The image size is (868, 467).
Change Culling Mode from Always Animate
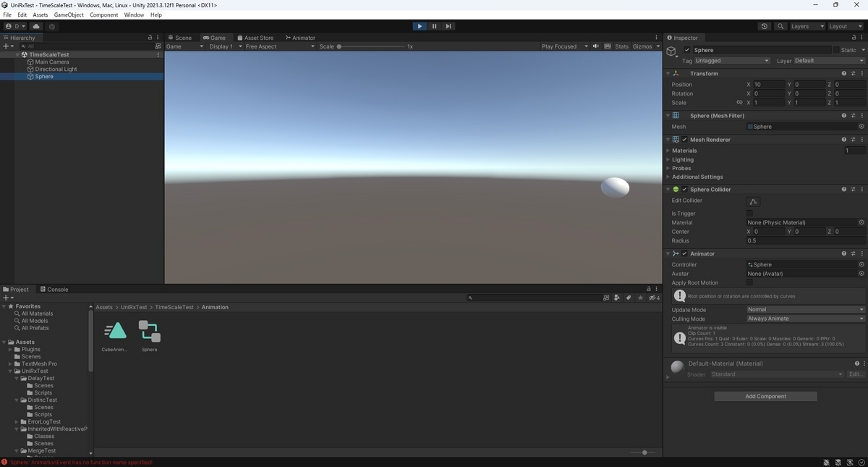(x=804, y=319)
